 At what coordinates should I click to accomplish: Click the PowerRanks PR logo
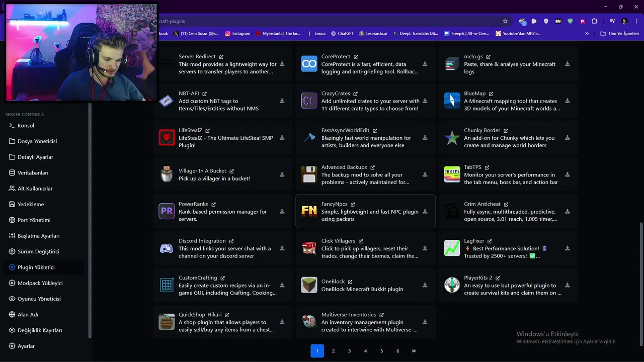click(167, 211)
